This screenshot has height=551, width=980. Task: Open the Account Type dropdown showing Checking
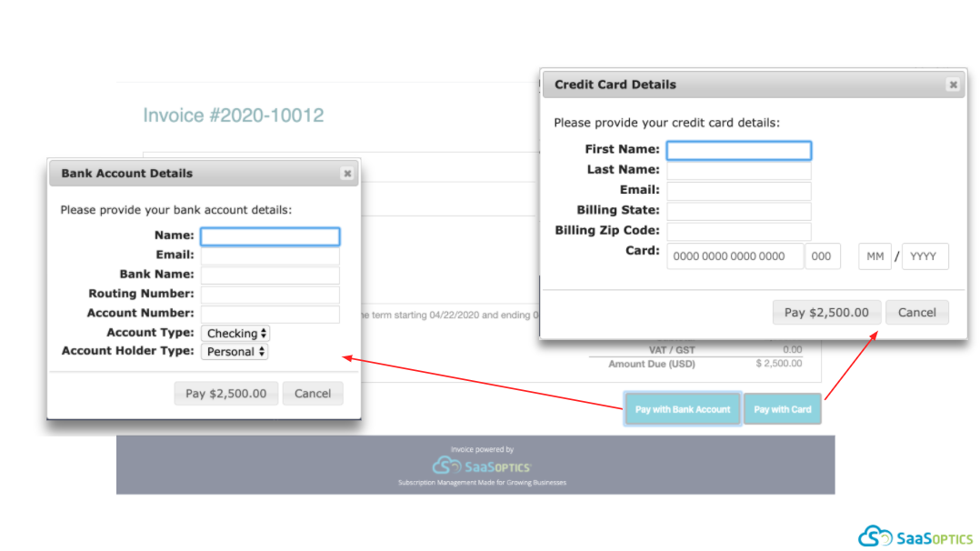[235, 334]
